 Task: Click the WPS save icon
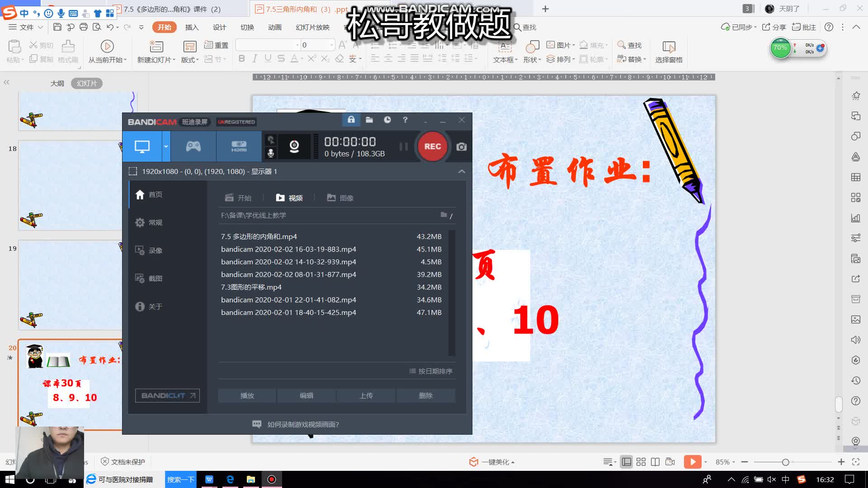click(57, 27)
